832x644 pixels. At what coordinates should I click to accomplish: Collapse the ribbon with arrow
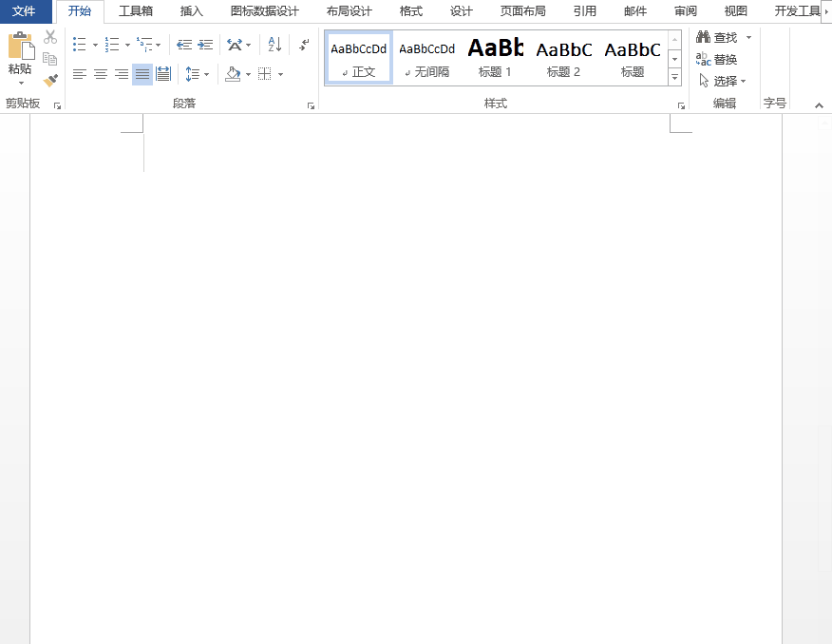tap(820, 105)
